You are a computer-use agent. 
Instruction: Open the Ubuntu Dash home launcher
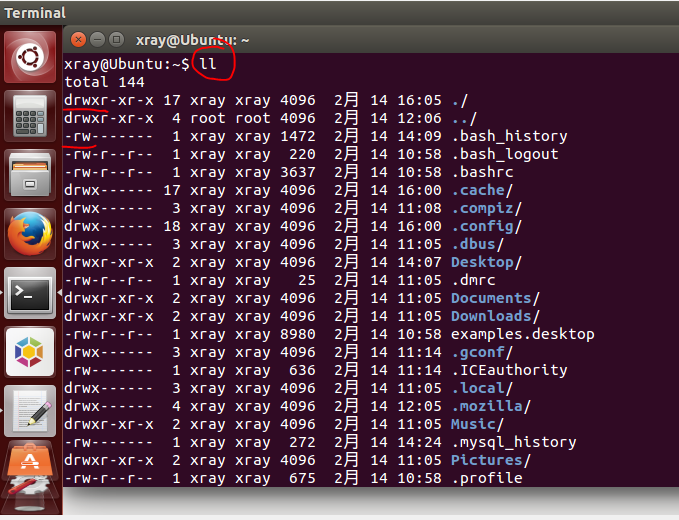[x=30, y=57]
